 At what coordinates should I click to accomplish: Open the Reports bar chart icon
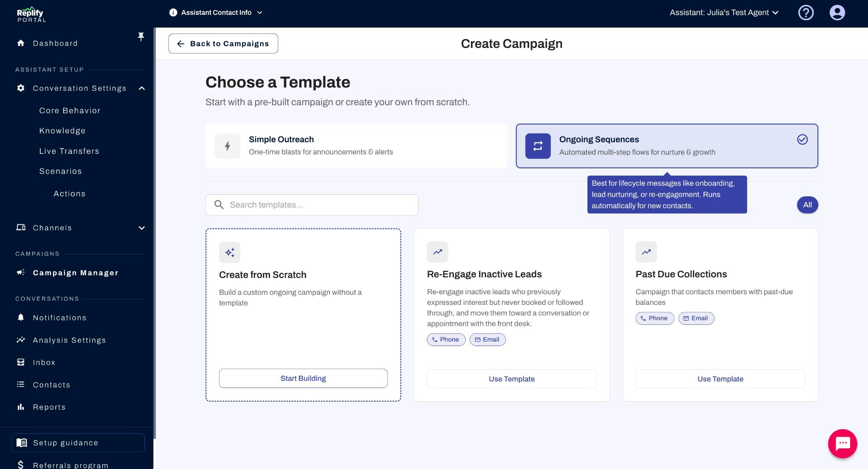[20, 407]
